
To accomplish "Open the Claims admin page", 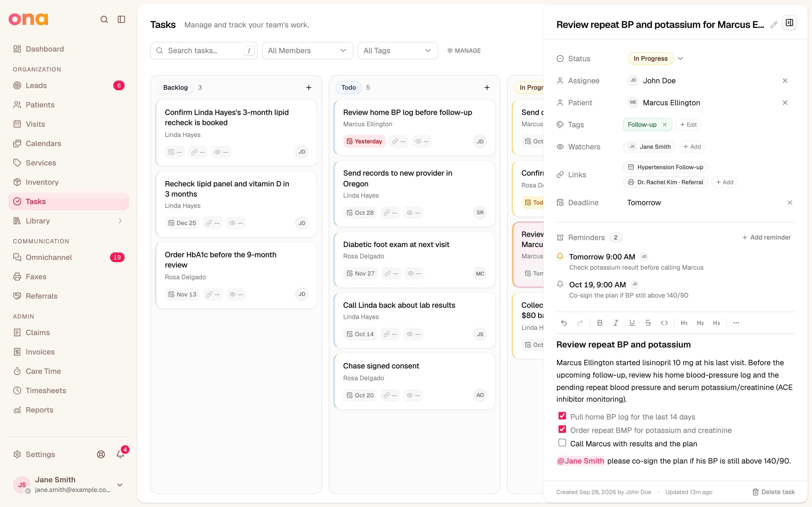I will pos(69,332).
